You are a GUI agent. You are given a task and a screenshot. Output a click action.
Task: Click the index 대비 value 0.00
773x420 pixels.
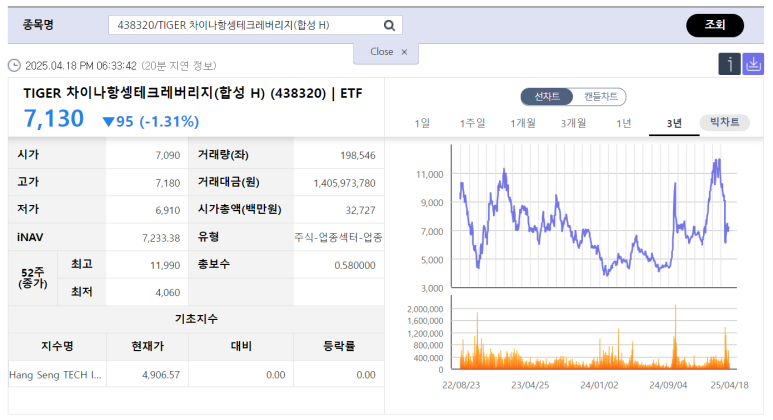[x=276, y=375]
